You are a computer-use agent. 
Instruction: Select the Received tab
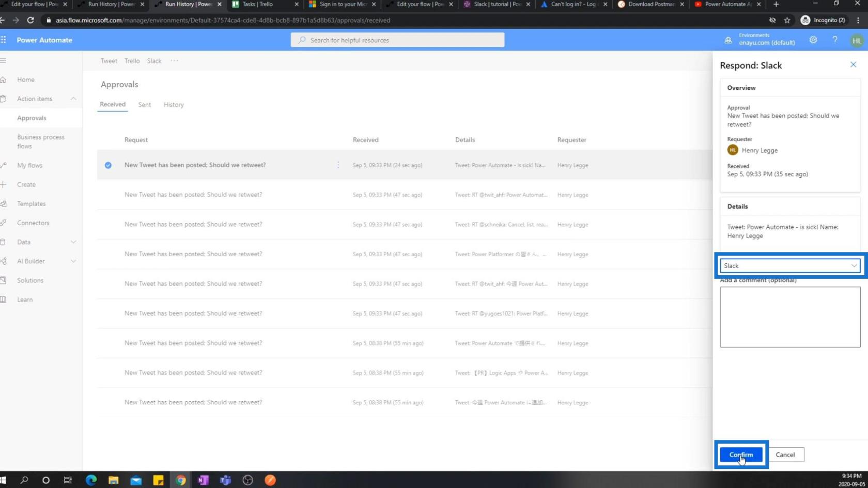pos(113,104)
